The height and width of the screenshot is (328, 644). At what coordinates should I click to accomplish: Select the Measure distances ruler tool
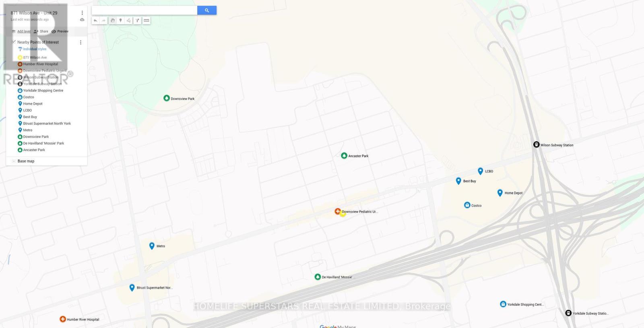pyautogui.click(x=147, y=21)
